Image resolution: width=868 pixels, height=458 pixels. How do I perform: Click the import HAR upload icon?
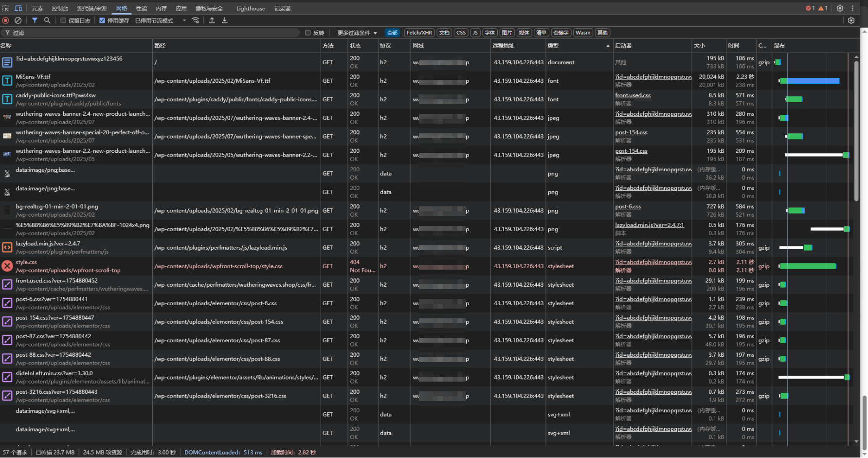pyautogui.click(x=212, y=20)
